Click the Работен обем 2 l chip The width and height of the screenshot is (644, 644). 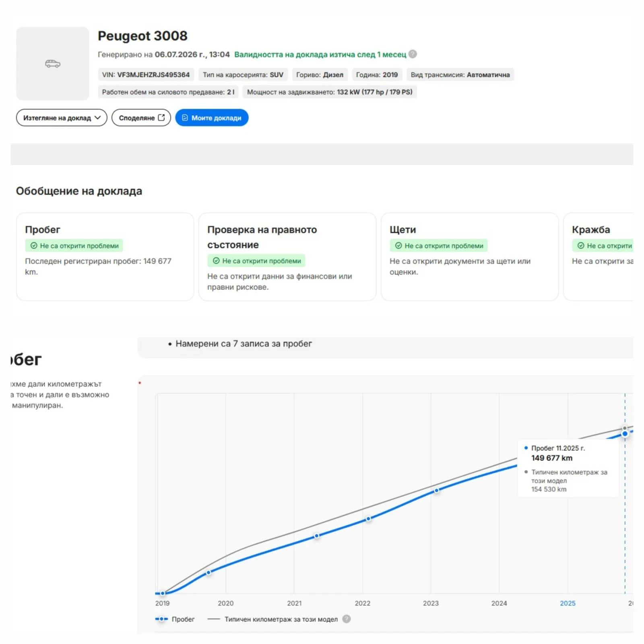(x=168, y=92)
